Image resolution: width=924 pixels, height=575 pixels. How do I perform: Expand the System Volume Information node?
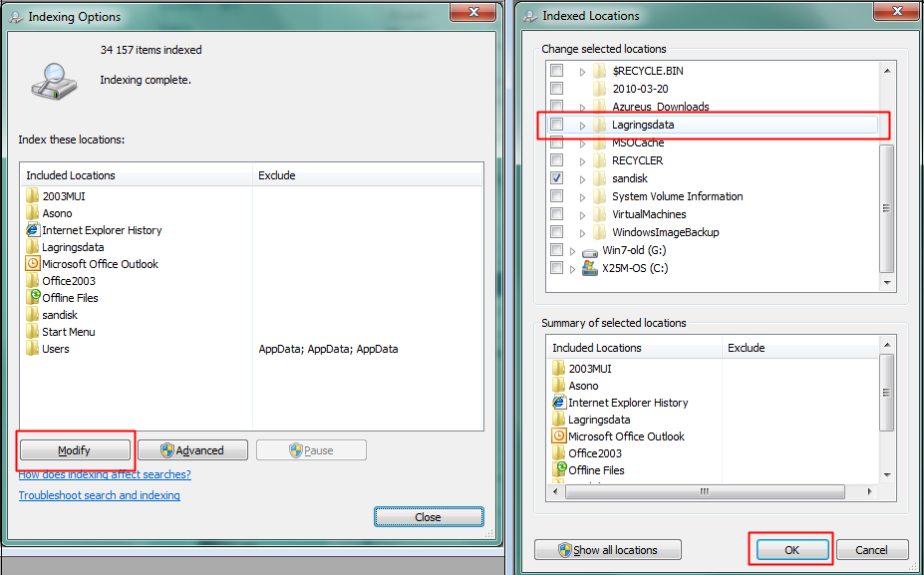(x=582, y=196)
